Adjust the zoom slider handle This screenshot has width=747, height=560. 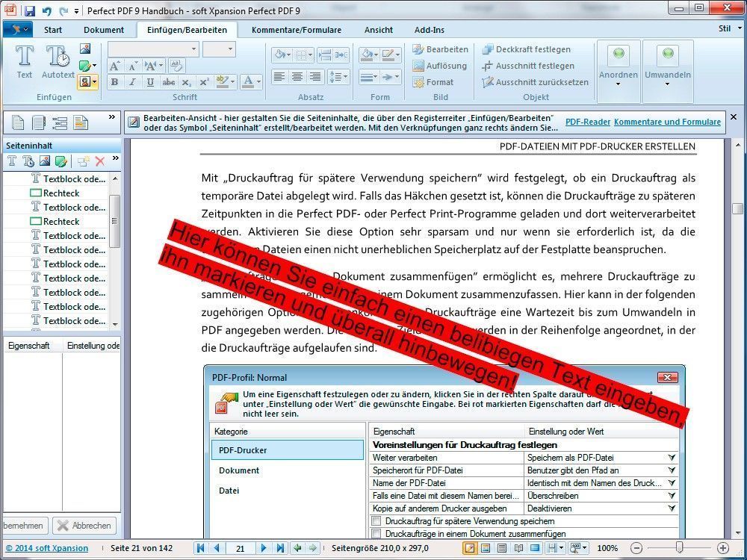[679, 547]
